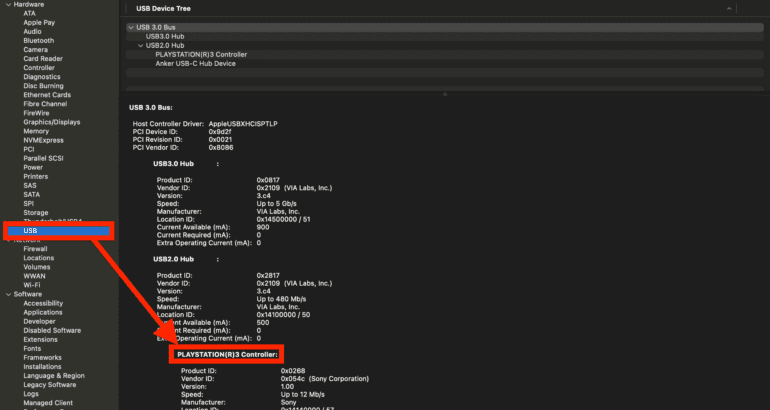Collapse the Software section chevron
This screenshot has height=410, width=770.
[6, 294]
